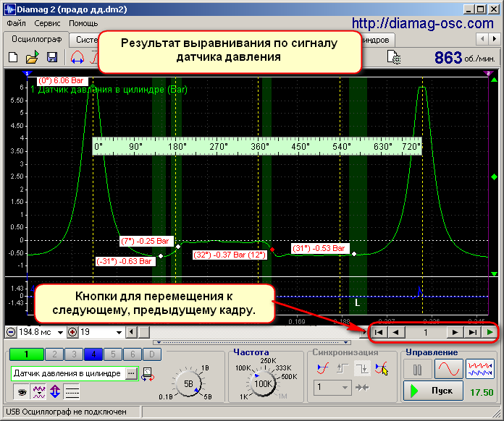This screenshot has height=421, width=504.
Task: Select the red arc measurement cursor tool
Action: pyautogui.click(x=77, y=57)
